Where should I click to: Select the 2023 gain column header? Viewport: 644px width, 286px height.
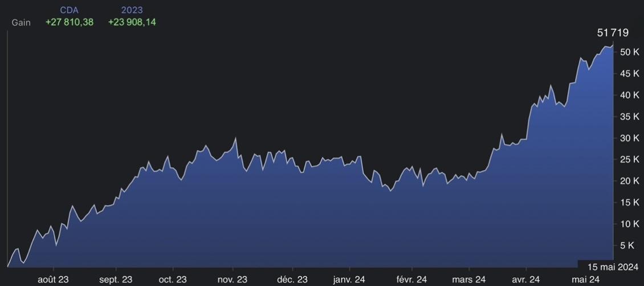point(132,11)
